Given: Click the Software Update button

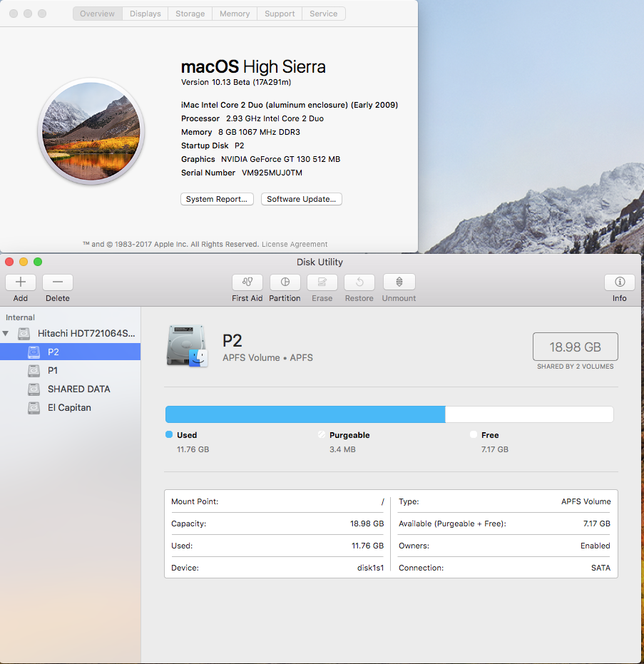Looking at the screenshot, I should point(302,199).
